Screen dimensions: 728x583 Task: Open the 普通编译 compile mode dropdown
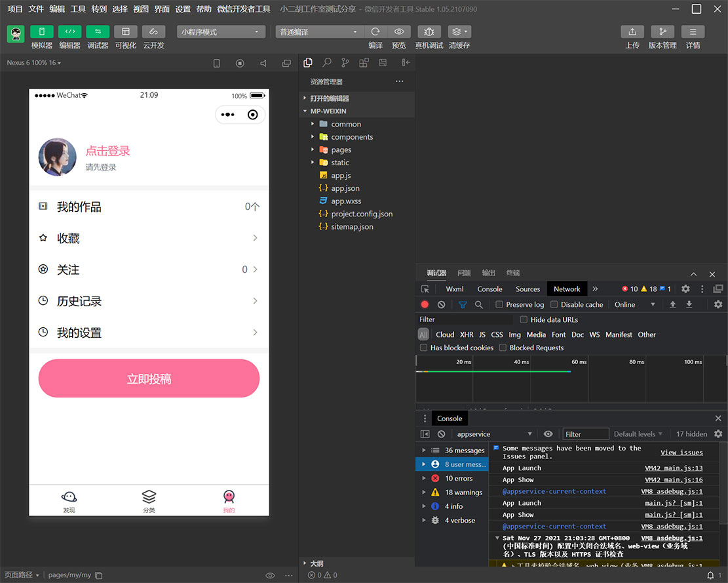[x=319, y=31]
